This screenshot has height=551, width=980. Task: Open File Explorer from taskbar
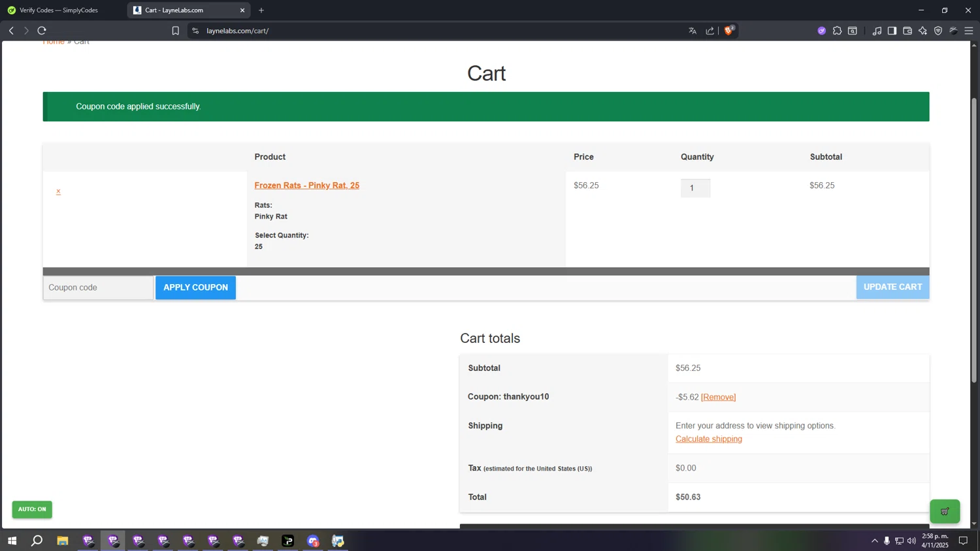pyautogui.click(x=63, y=541)
